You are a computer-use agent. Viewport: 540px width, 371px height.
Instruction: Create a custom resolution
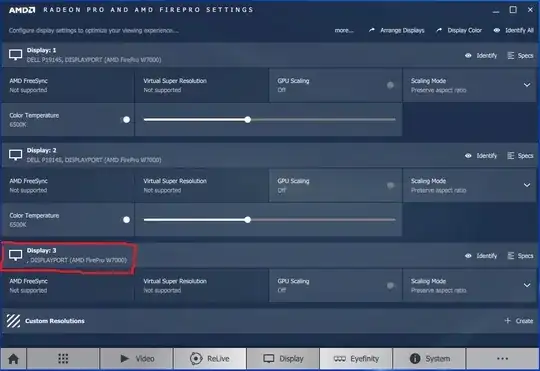519,321
